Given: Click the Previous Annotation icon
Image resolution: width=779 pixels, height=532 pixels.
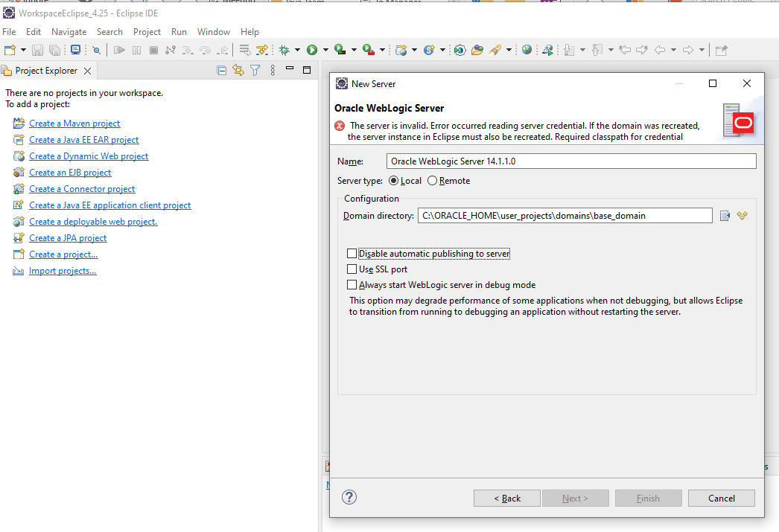Looking at the screenshot, I should click(598, 50).
